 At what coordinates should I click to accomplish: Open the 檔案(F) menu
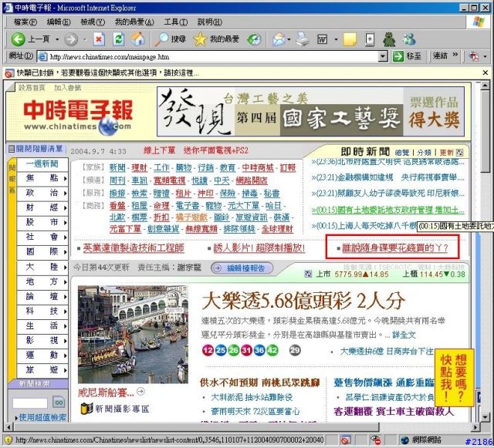point(25,22)
